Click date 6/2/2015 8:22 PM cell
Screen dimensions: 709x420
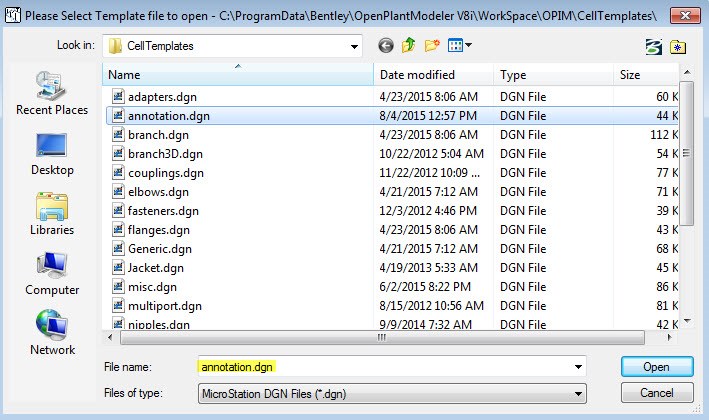[x=425, y=287]
